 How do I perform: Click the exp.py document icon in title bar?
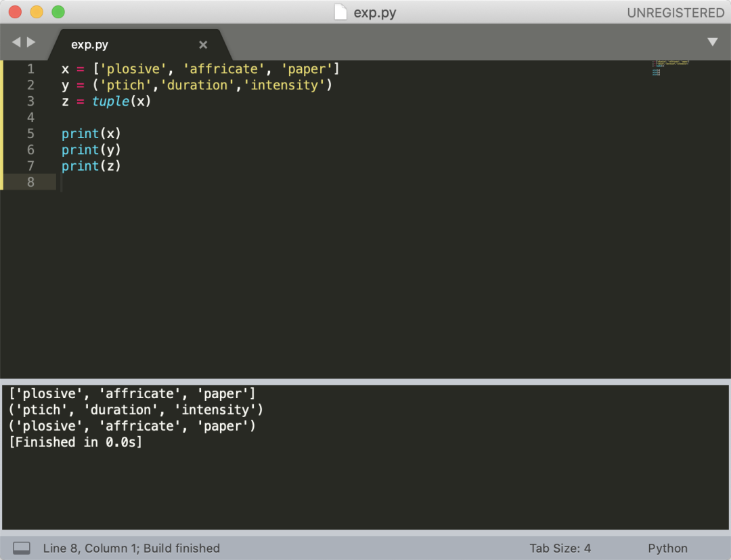point(341,12)
